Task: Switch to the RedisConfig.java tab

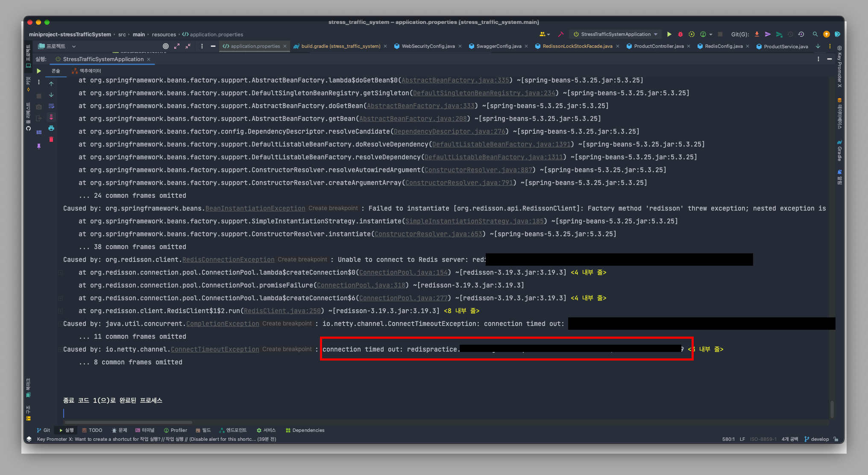Action: [723, 46]
